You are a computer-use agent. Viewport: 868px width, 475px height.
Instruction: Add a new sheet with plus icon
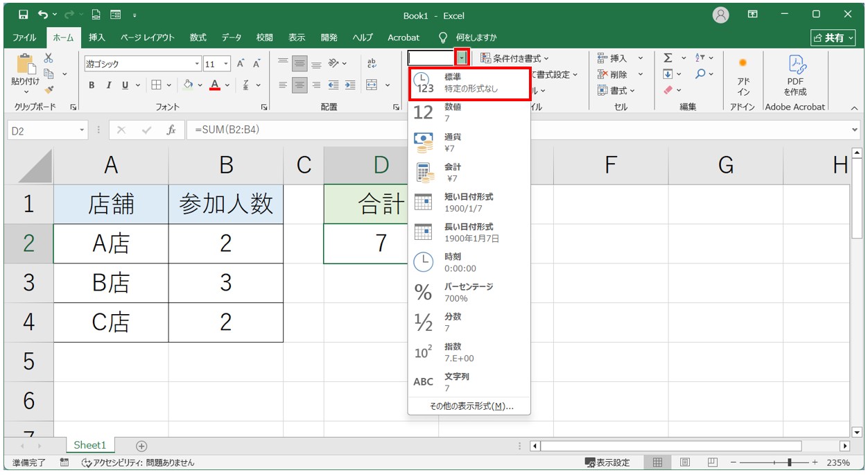coord(141,446)
